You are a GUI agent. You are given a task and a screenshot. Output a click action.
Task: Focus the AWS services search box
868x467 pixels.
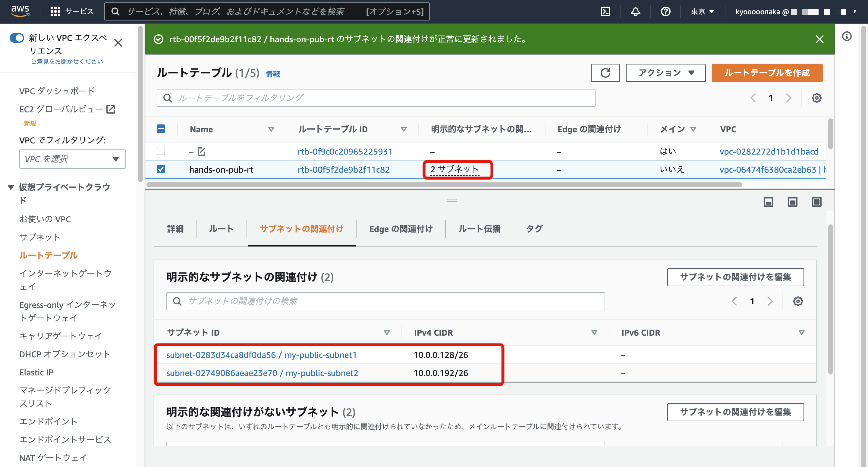pyautogui.click(x=267, y=11)
